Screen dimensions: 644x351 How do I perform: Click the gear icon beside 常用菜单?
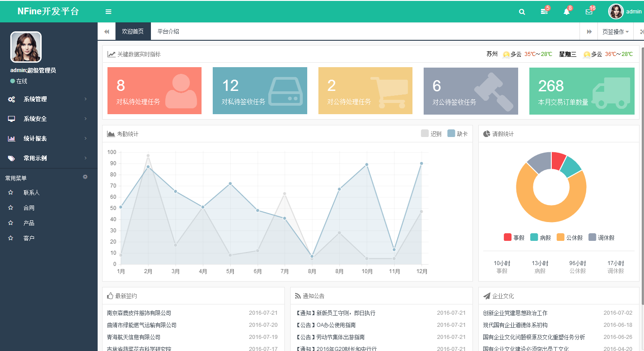(x=85, y=177)
